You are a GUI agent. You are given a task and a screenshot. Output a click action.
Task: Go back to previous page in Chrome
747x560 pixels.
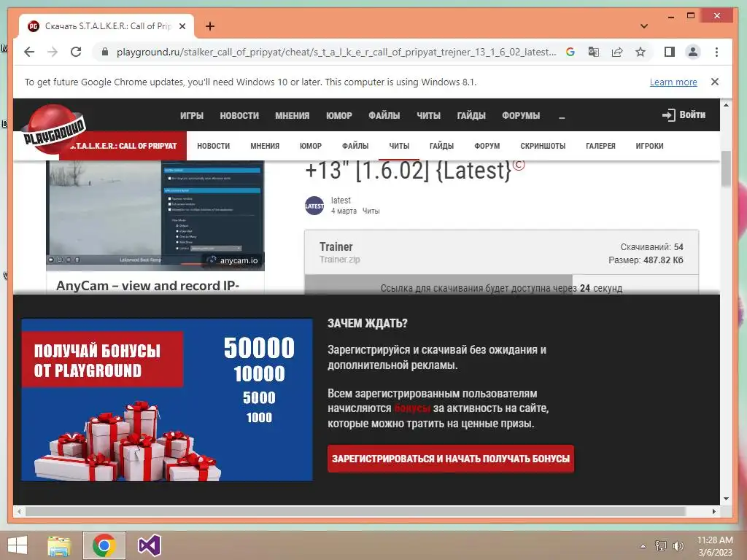point(29,52)
